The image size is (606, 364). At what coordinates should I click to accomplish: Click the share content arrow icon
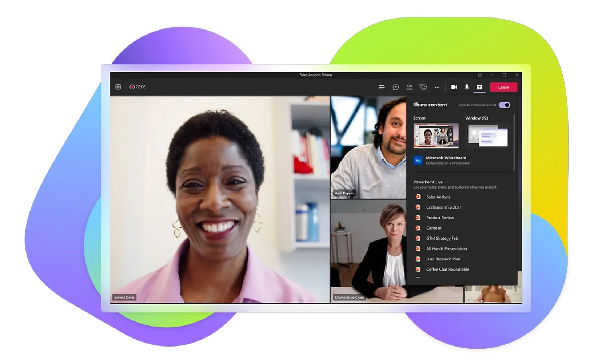pos(479,87)
